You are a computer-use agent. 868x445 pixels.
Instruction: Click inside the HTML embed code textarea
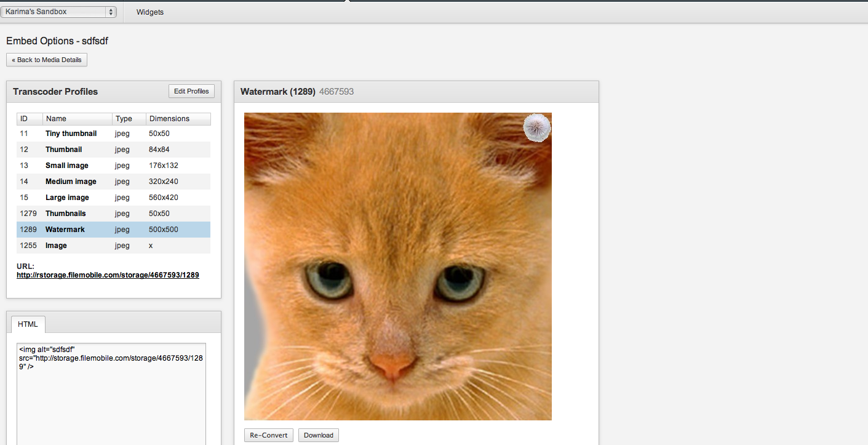[111, 394]
